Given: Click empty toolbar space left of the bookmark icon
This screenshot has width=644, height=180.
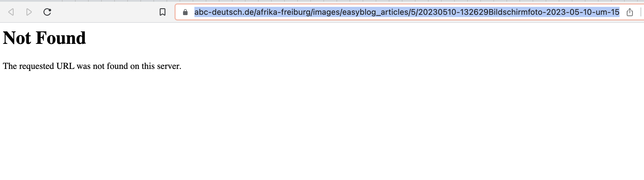Looking at the screenshot, I should (x=105, y=12).
